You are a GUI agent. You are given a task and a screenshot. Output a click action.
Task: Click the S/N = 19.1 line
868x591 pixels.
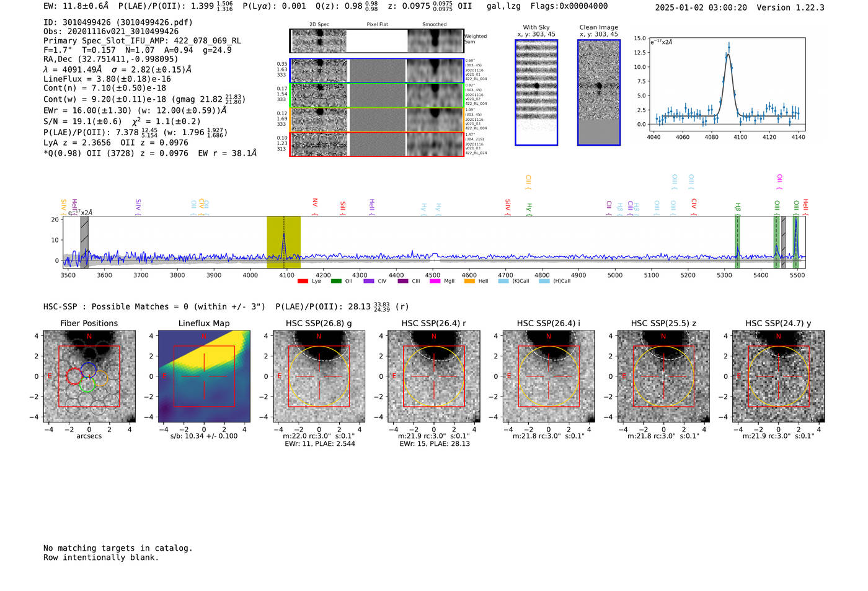tap(122, 122)
